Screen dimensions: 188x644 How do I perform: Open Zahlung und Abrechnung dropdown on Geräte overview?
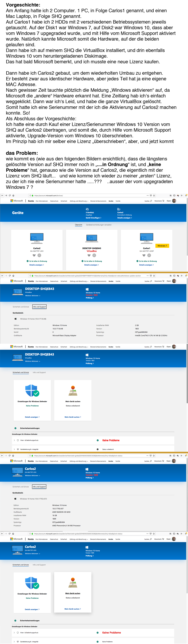pos(79,201)
